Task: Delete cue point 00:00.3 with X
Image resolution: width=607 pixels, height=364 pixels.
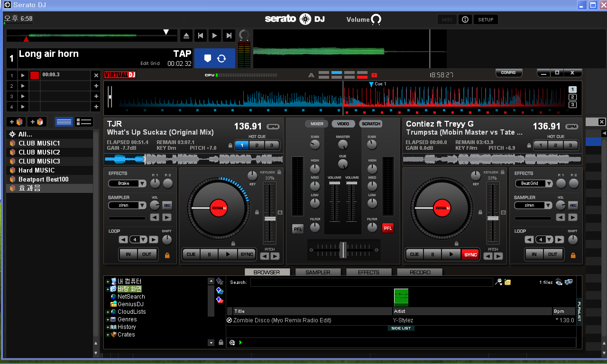Action: point(96,75)
